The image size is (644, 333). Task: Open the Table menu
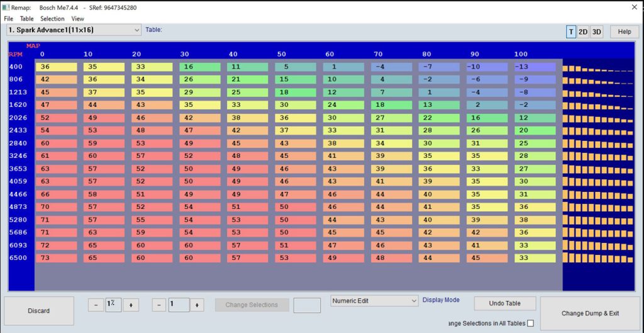click(x=26, y=19)
